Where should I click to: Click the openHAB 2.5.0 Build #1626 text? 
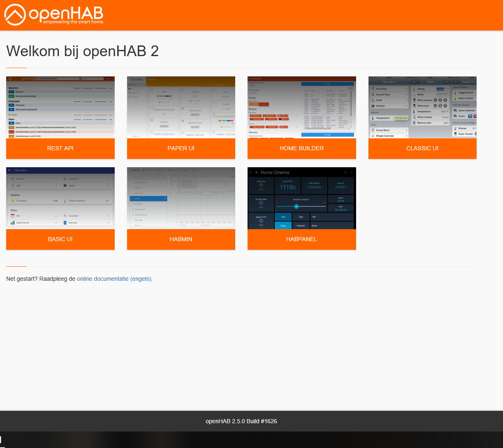pyautogui.click(x=241, y=421)
